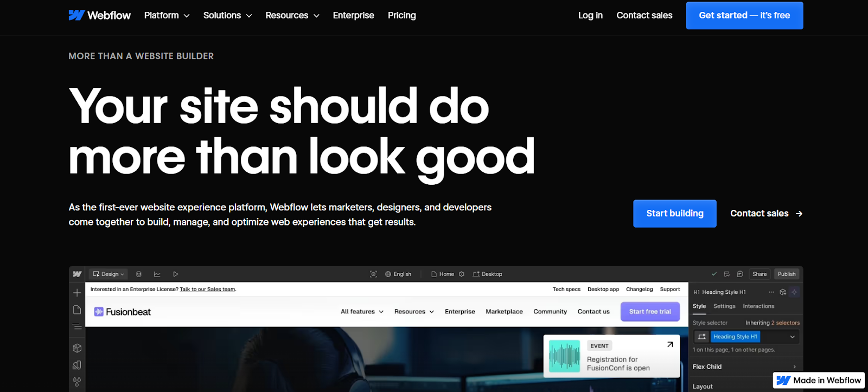Open the Platform dropdown menu
Screen dimensions: 868x392
click(167, 15)
